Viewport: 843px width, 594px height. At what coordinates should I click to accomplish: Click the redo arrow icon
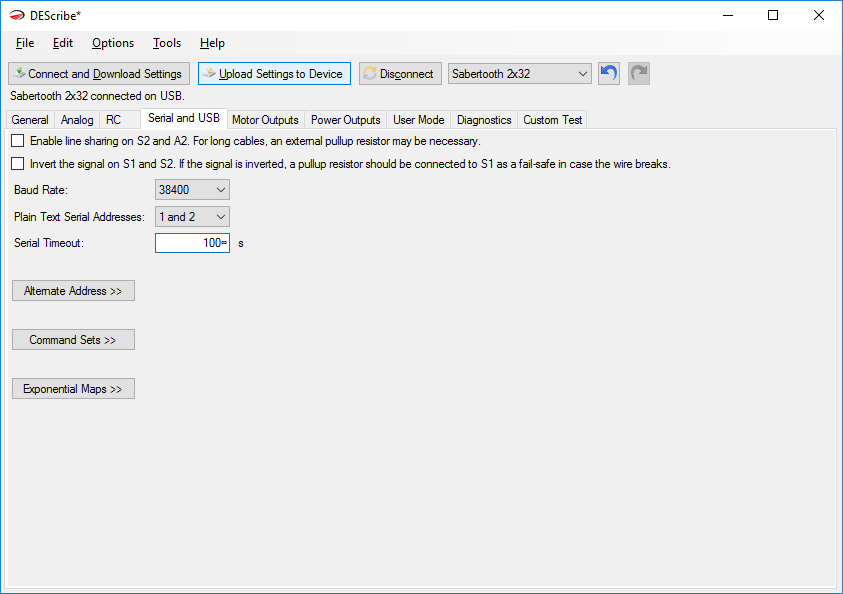[639, 74]
